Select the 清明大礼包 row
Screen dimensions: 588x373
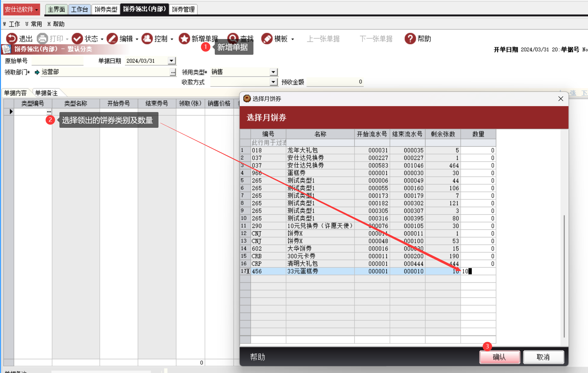368,264
